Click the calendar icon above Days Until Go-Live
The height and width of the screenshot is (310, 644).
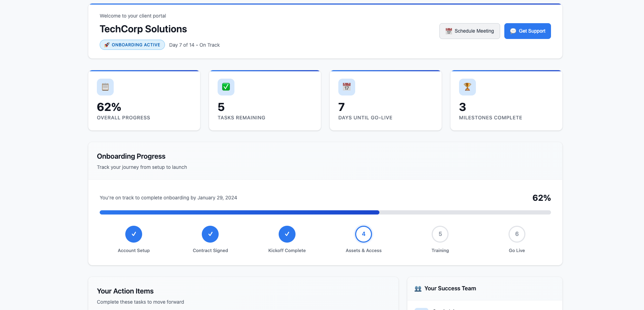pyautogui.click(x=347, y=87)
